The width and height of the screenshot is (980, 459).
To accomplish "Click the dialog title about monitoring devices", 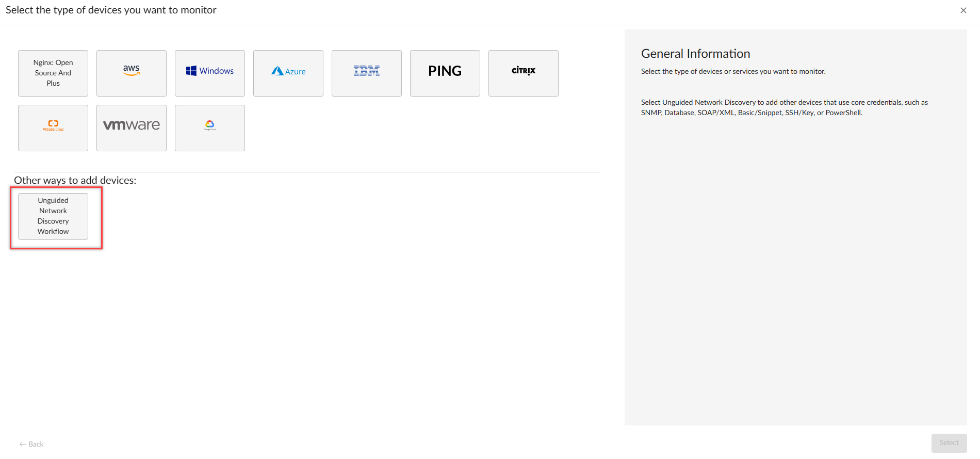I will [x=111, y=10].
